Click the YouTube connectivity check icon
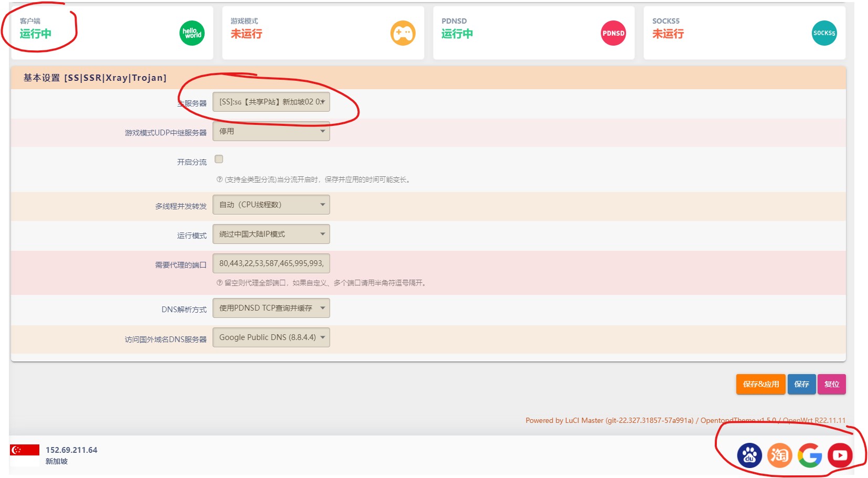868x478 pixels. [x=840, y=455]
